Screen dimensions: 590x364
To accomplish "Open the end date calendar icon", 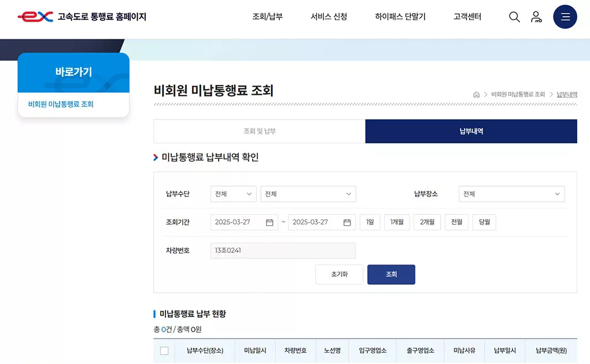I will pyautogui.click(x=348, y=222).
